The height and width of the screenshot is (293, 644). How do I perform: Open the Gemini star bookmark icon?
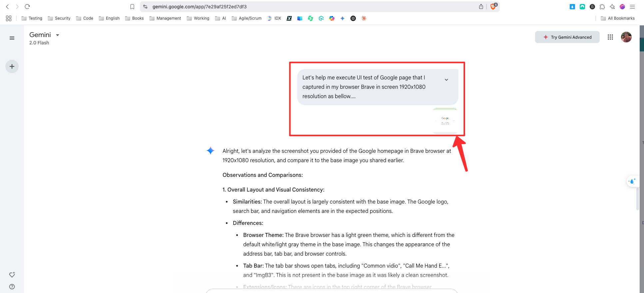tap(342, 18)
